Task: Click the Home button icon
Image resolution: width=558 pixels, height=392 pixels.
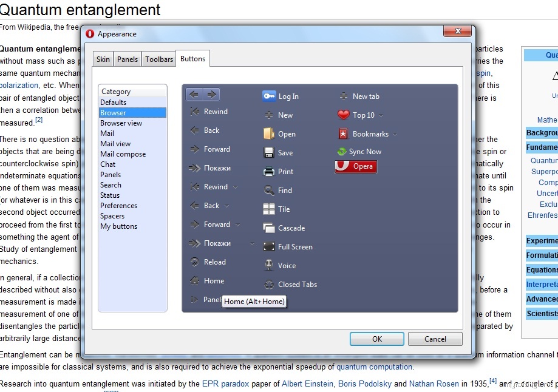Action: click(x=195, y=281)
